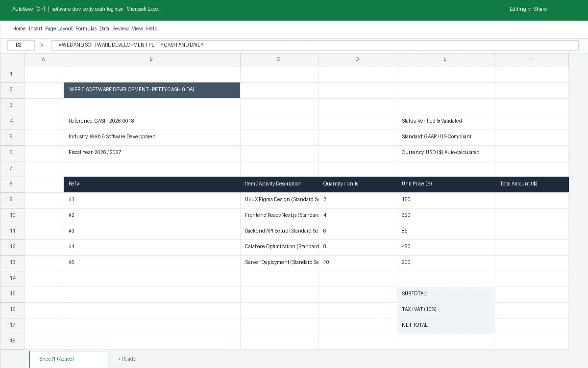Select unit price cell with value 320
Viewport: 588px width, 368px height.
(446, 215)
